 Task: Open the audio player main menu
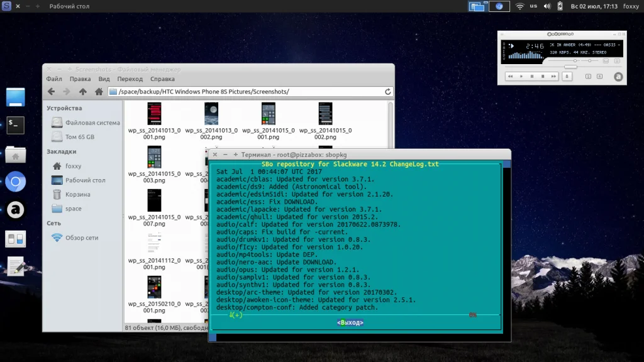(503, 34)
